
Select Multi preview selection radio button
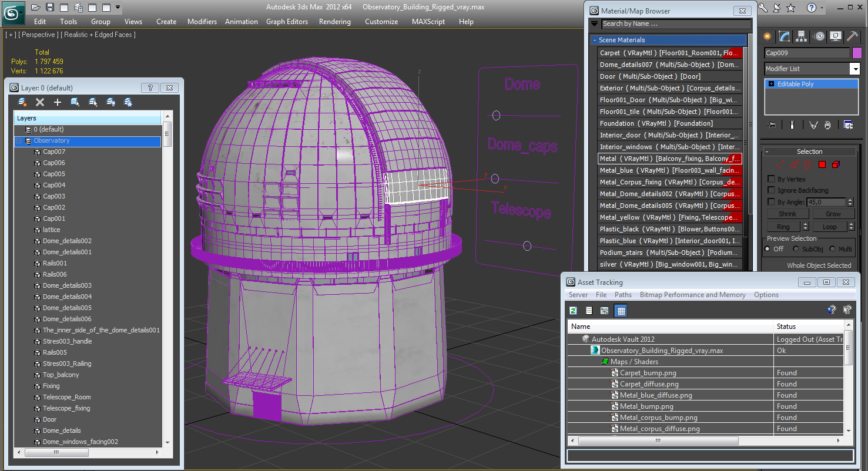(832, 249)
